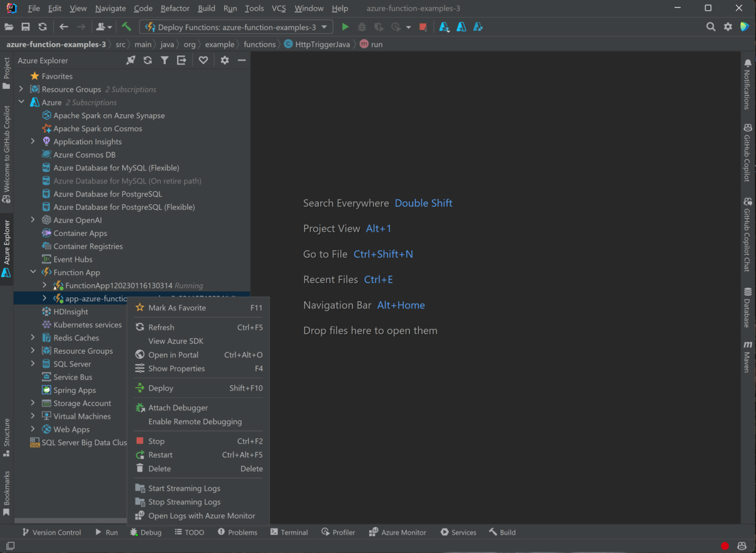Expand the Resource Groups node
Image resolution: width=756 pixels, height=553 pixels.
(20, 89)
